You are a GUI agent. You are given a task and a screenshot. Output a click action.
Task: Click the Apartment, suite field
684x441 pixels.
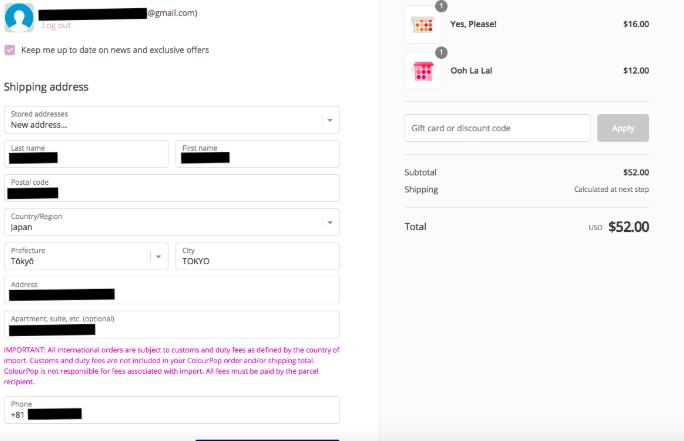[171, 324]
